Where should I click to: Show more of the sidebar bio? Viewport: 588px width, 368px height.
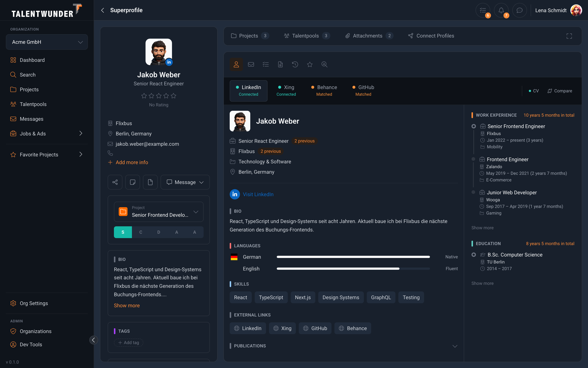(127, 305)
